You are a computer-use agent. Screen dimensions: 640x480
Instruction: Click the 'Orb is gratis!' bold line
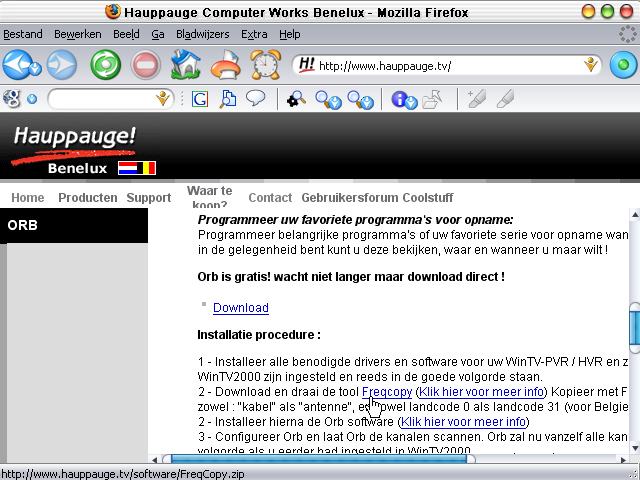(x=351, y=277)
